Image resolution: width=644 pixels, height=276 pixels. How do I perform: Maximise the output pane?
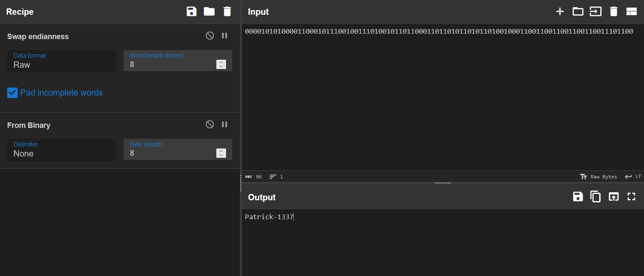pos(631,196)
